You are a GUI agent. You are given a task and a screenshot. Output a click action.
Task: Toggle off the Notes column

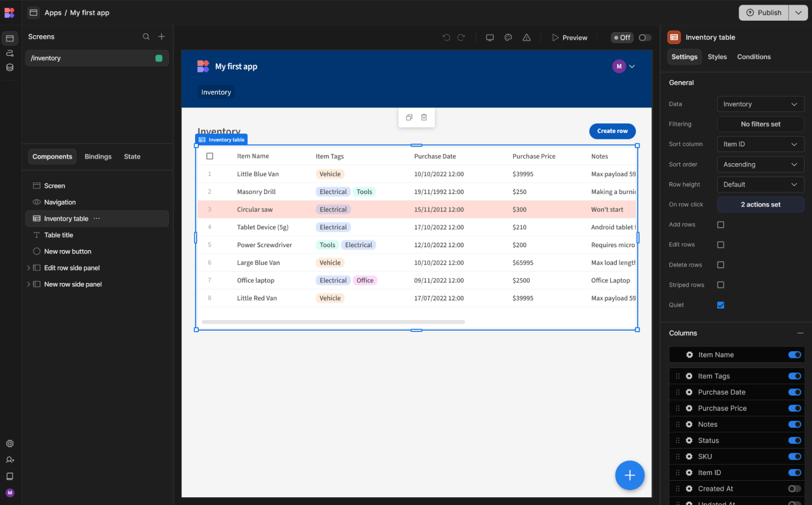pos(795,424)
